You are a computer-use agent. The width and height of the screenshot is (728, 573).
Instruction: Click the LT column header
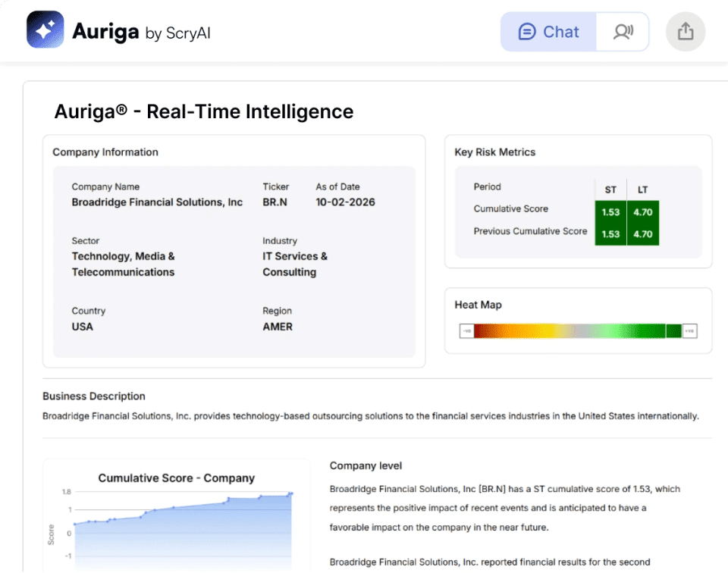(x=642, y=189)
